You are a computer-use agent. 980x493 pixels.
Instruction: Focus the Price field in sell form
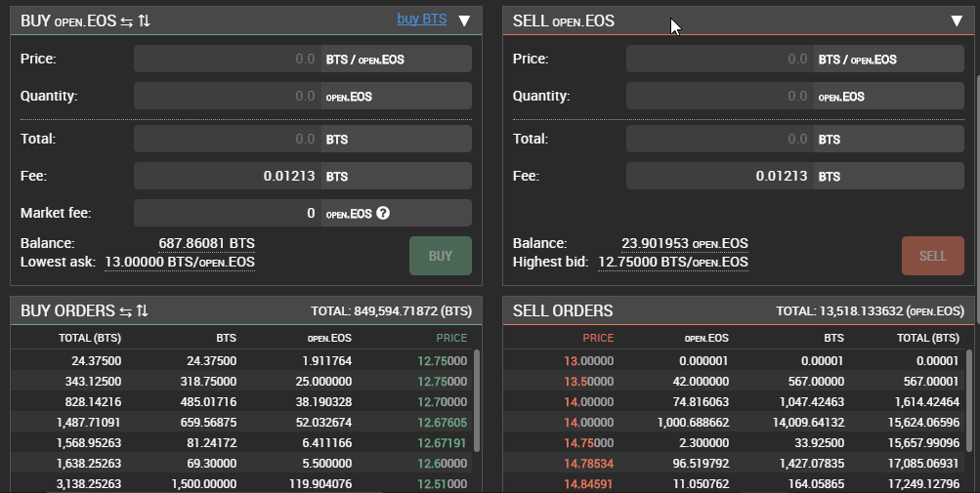720,59
